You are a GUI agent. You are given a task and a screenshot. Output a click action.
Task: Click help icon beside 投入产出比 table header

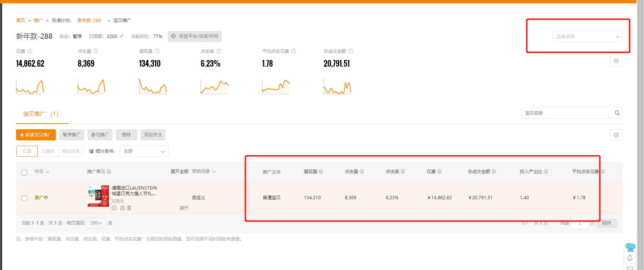click(x=546, y=172)
